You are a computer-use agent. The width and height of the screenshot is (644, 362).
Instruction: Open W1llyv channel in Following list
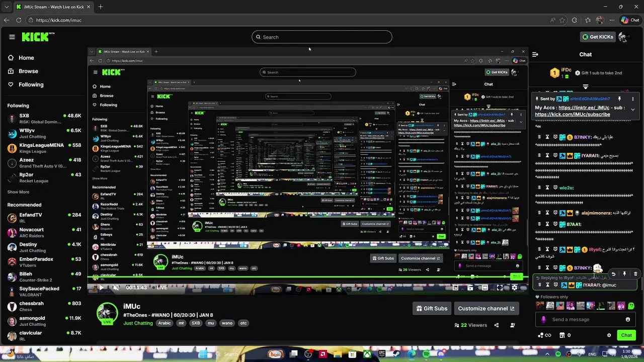coord(44,133)
